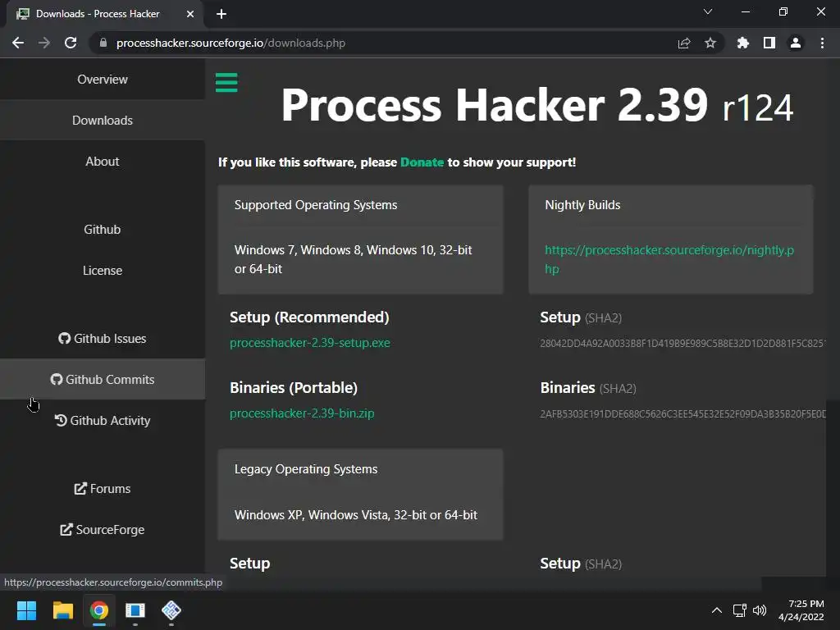Image resolution: width=840 pixels, height=630 pixels.
Task: Launch File Explorer from the taskbar
Action: (x=63, y=610)
